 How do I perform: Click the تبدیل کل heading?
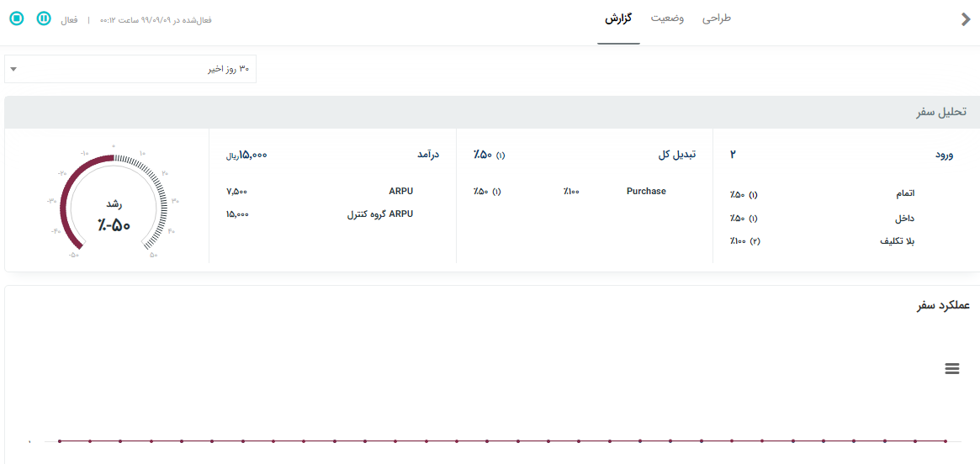pyautogui.click(x=676, y=155)
